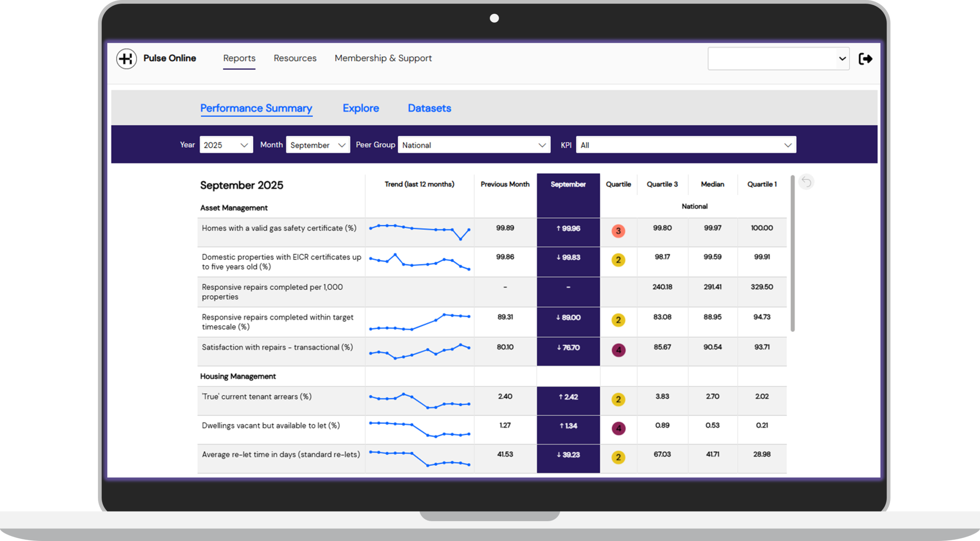Viewport: 980px width, 541px height.
Task: Click the logout icon at top right
Action: coord(865,59)
